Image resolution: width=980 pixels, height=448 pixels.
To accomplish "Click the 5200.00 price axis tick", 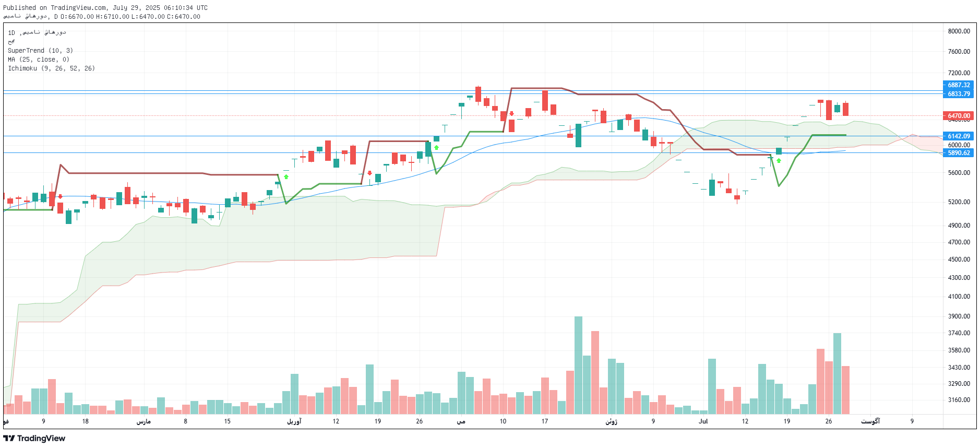I will click(x=959, y=202).
